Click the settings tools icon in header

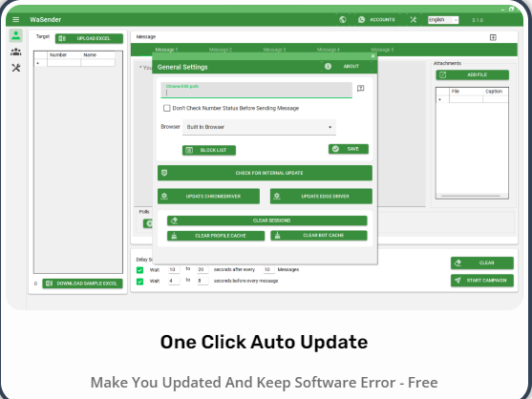(x=413, y=20)
